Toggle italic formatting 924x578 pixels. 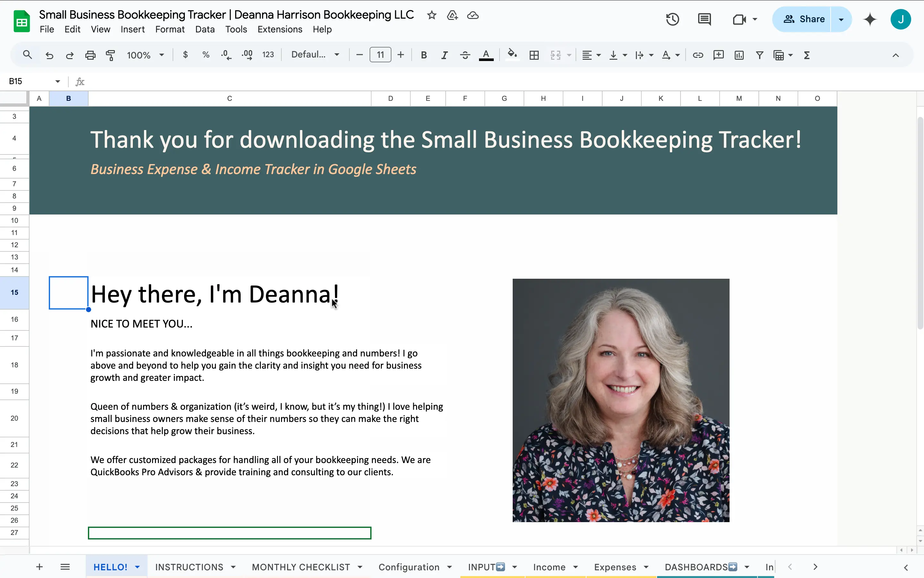[x=444, y=55]
